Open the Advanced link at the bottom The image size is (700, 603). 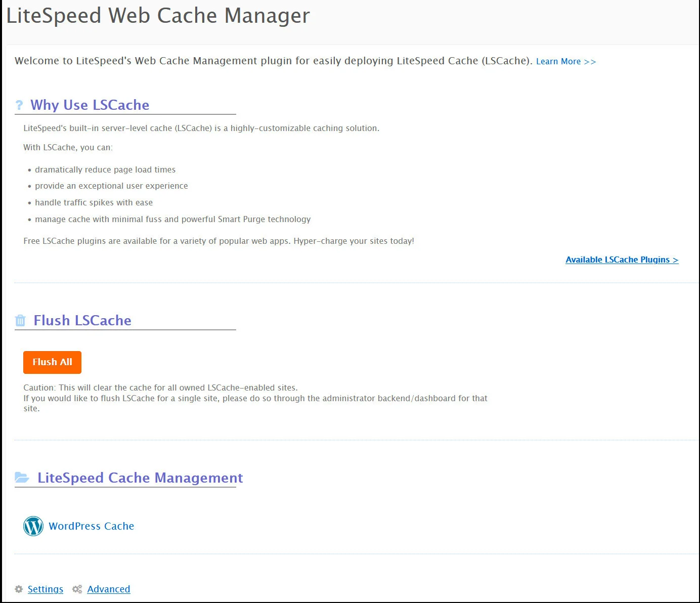click(108, 589)
